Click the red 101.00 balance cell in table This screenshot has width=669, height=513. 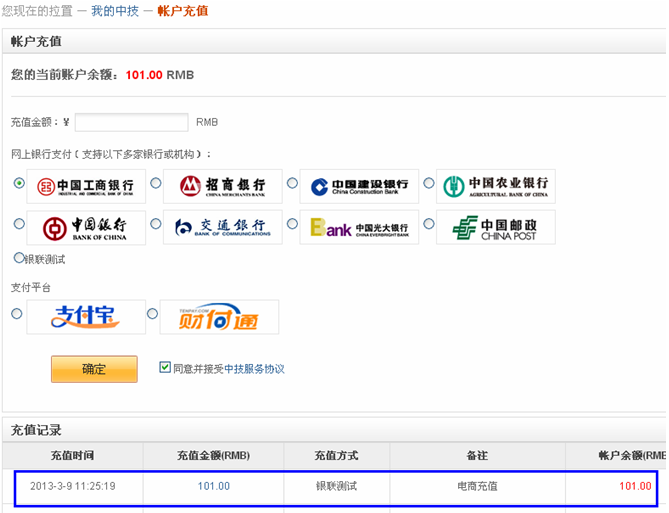[635, 486]
